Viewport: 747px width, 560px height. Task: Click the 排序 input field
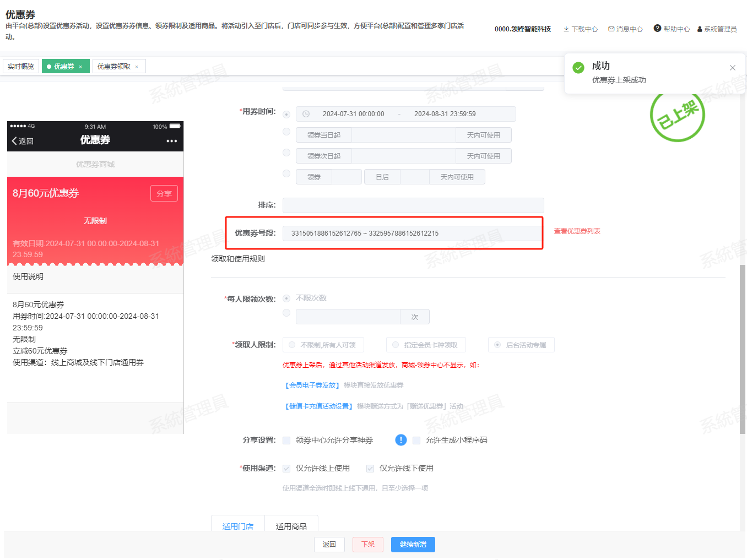click(413, 205)
